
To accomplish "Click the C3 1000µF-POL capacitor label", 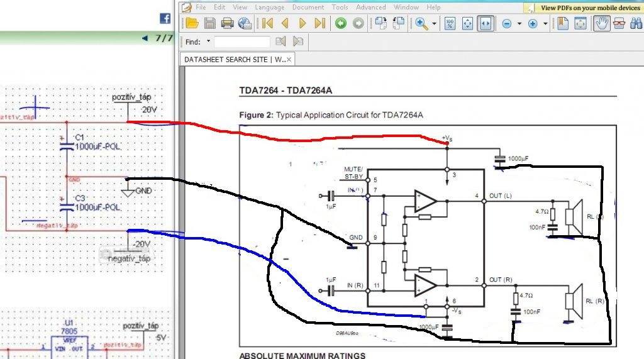I will pyautogui.click(x=97, y=203).
